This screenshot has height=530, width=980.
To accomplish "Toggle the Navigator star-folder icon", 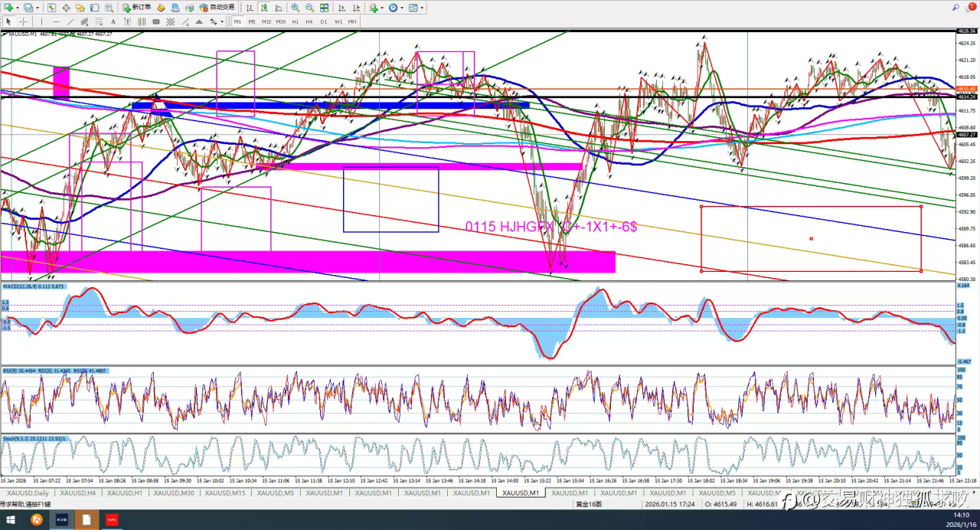I will (x=80, y=8).
